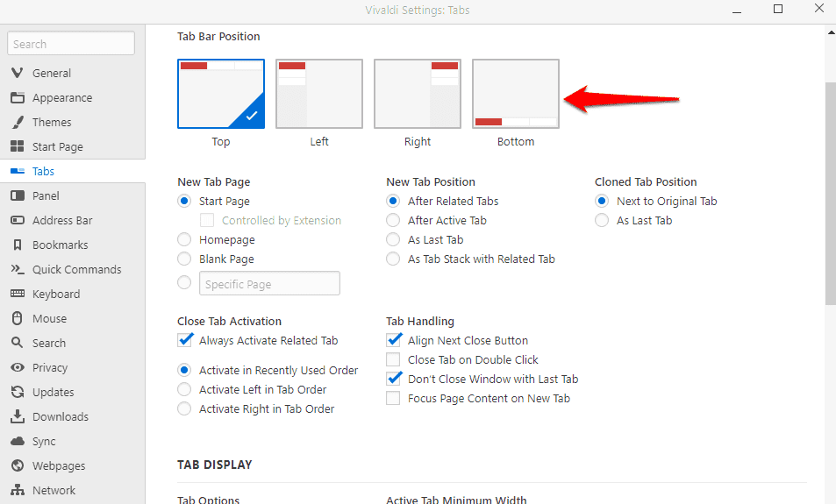Select Top tab bar position thumbnail

[x=221, y=94]
